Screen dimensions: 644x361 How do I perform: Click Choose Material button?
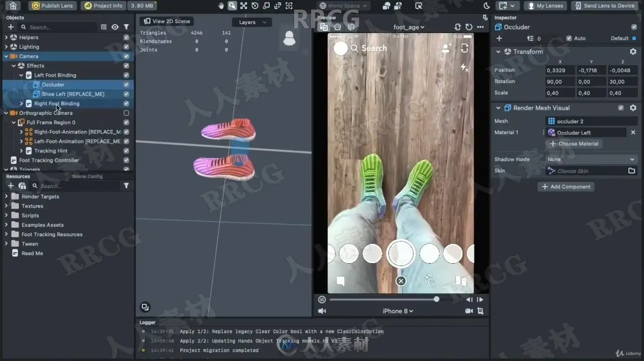pos(574,143)
